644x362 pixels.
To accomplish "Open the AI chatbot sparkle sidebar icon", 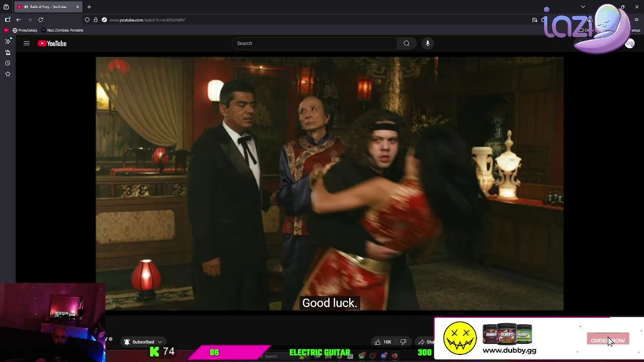I will coord(8,42).
